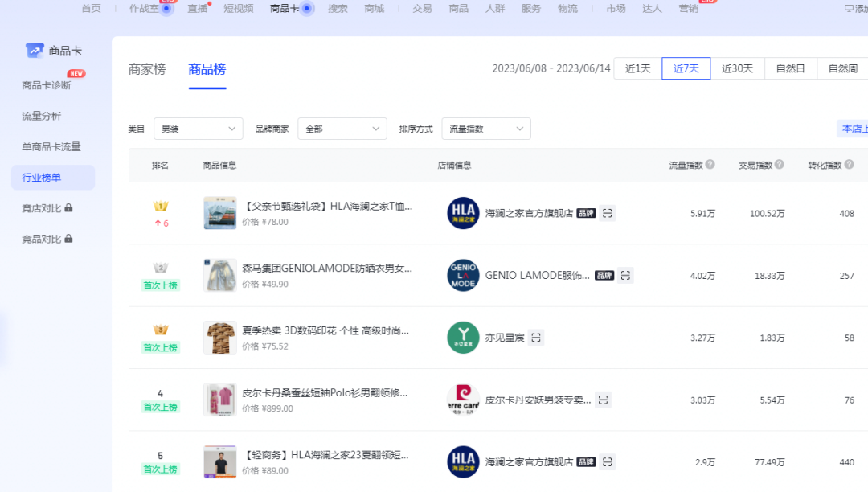Open 直播 in the top navigation
The width and height of the screenshot is (868, 492).
point(197,8)
